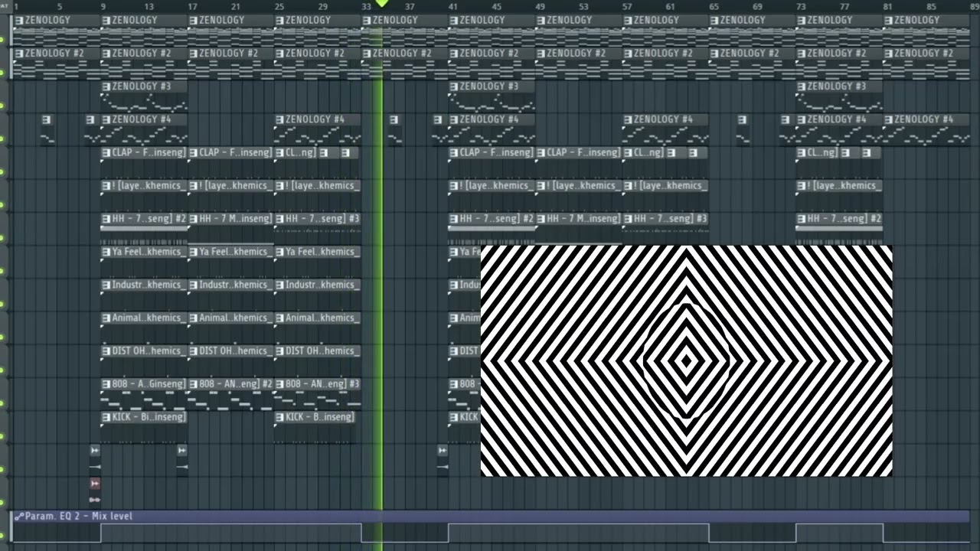Select '! [laye..khemics_' clip title at bar 49
980x551 pixels.
(x=583, y=185)
